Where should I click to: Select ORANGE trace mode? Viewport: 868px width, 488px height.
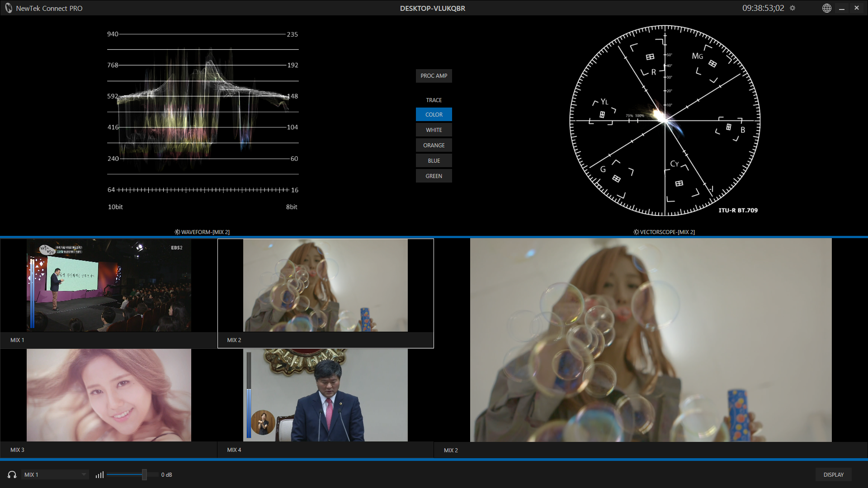(x=434, y=145)
